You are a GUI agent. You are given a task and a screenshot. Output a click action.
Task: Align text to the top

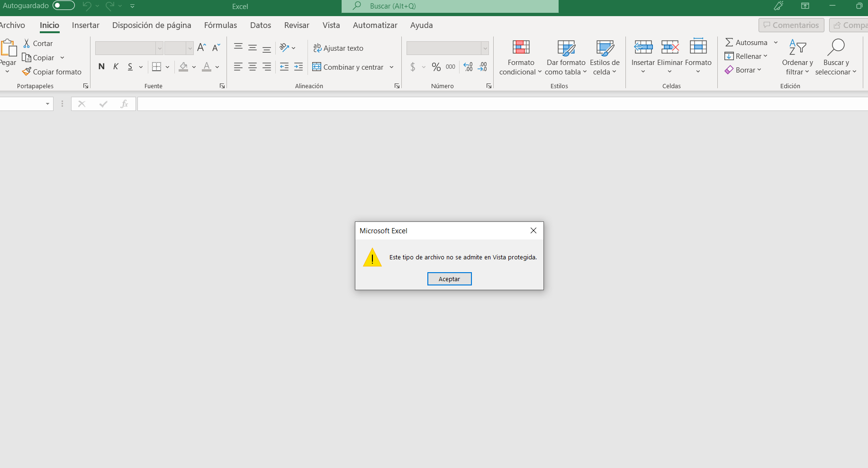pos(238,47)
